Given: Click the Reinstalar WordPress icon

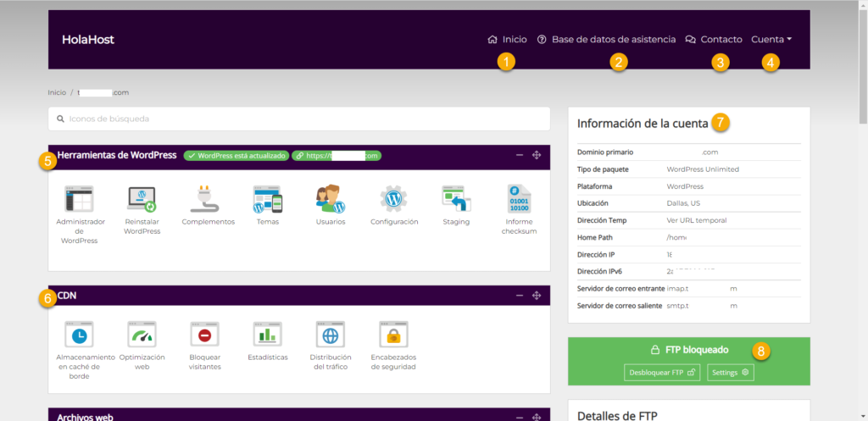Looking at the screenshot, I should (142, 199).
